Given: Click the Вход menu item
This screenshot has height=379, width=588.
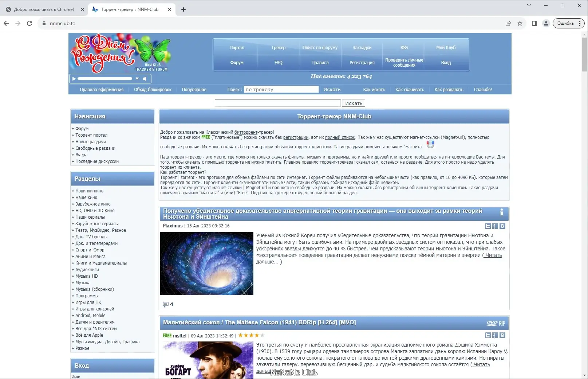Looking at the screenshot, I should [446, 63].
